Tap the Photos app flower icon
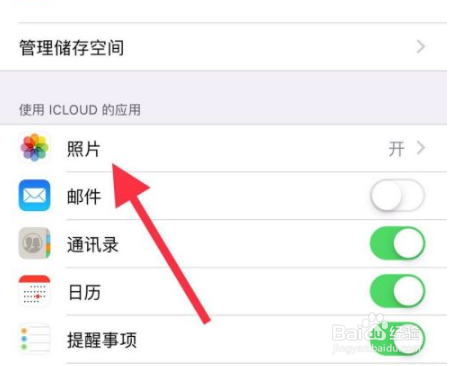 (34, 147)
